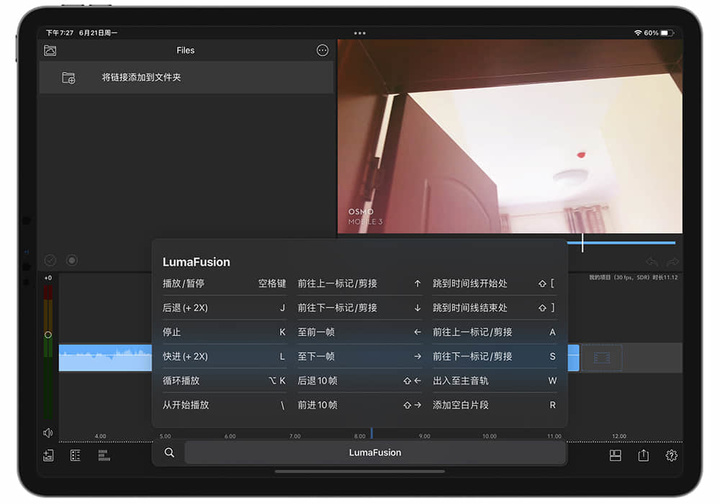This screenshot has height=504, width=720.
Task: Click the empty clip placeholder on timeline
Action: [x=601, y=357]
